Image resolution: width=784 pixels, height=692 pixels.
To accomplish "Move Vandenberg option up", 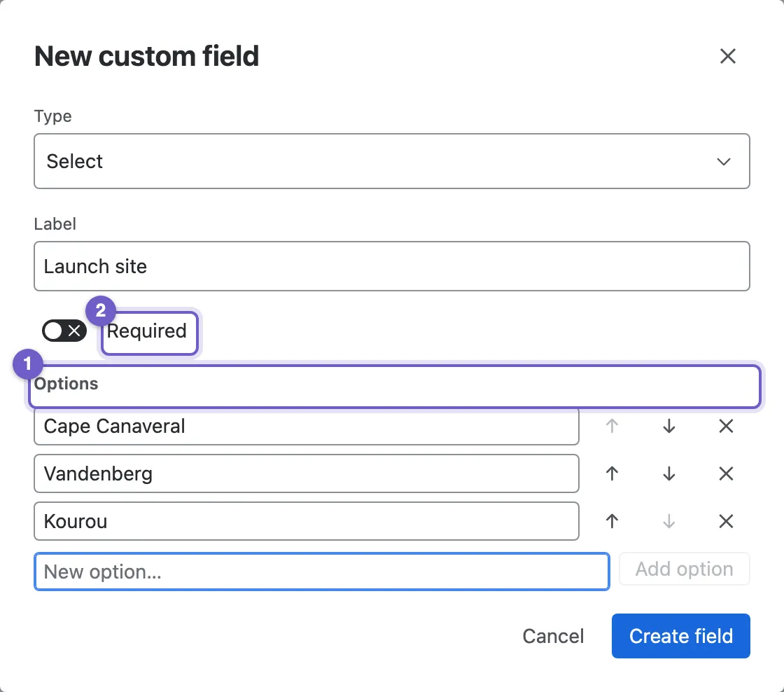I will tap(612, 473).
